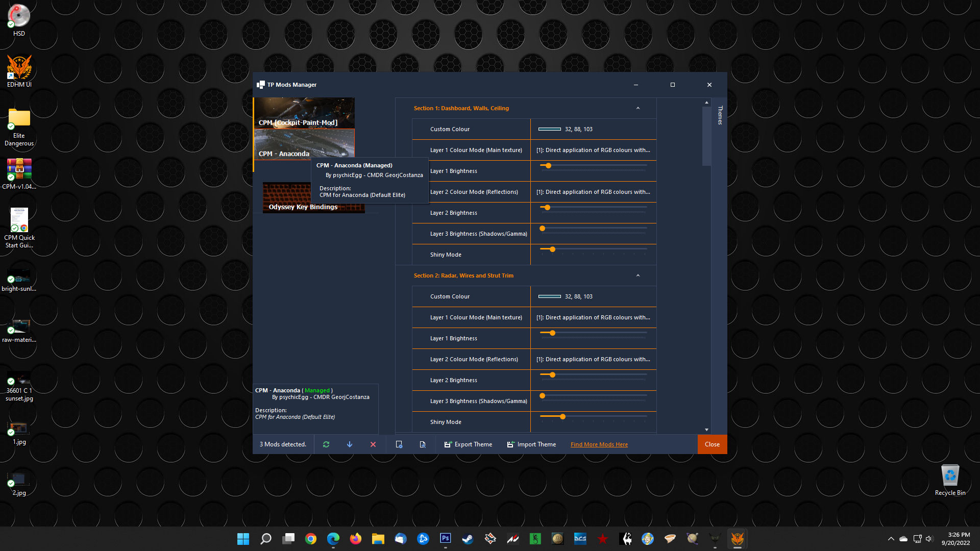The height and width of the screenshot is (551, 980).
Task: Click Import Theme button
Action: 531,444
